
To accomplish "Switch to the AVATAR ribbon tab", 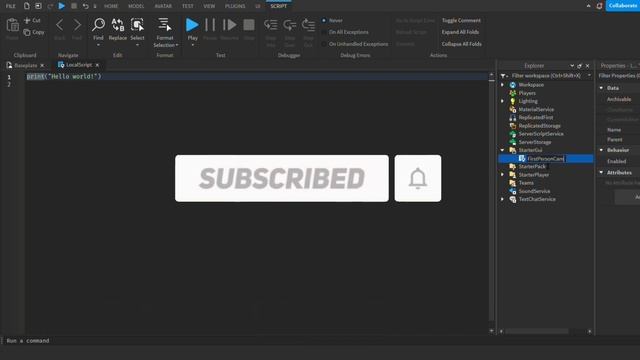I will click(x=163, y=6).
